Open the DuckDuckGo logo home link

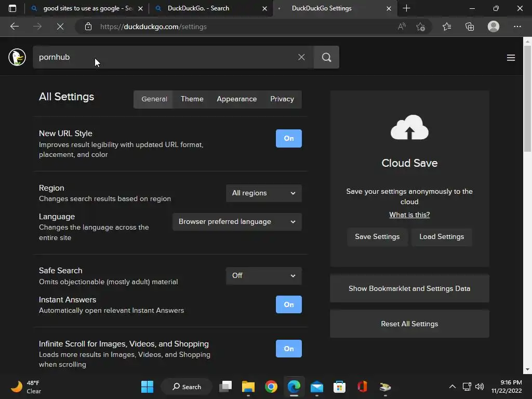coord(17,57)
